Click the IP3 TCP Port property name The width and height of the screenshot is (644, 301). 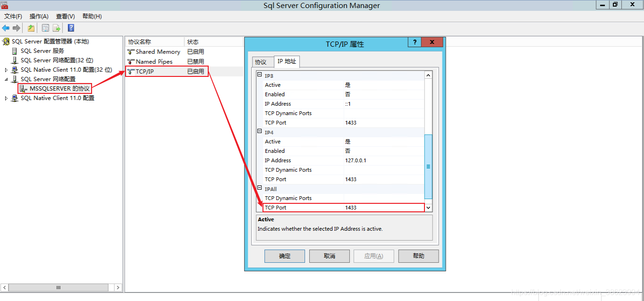tap(275, 123)
